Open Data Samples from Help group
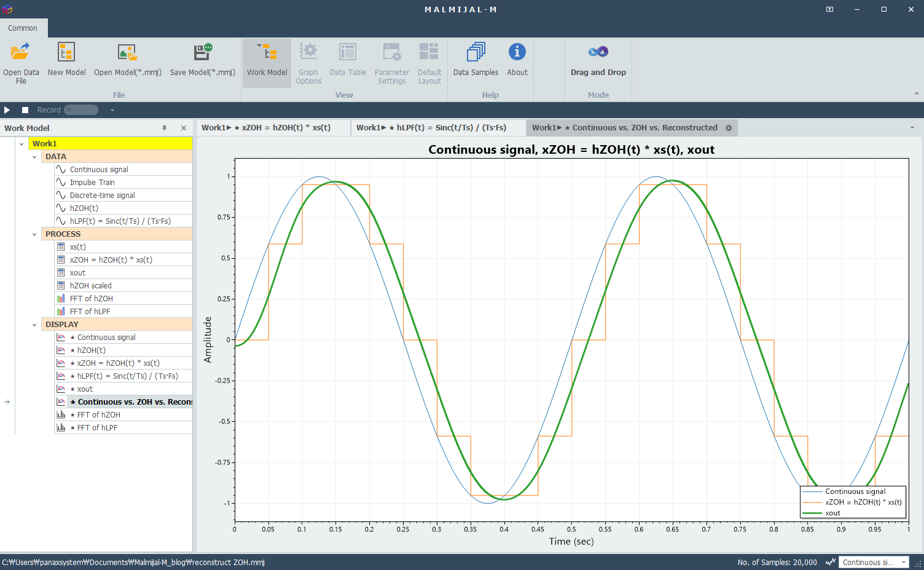The width and height of the screenshot is (924, 570). tap(476, 60)
